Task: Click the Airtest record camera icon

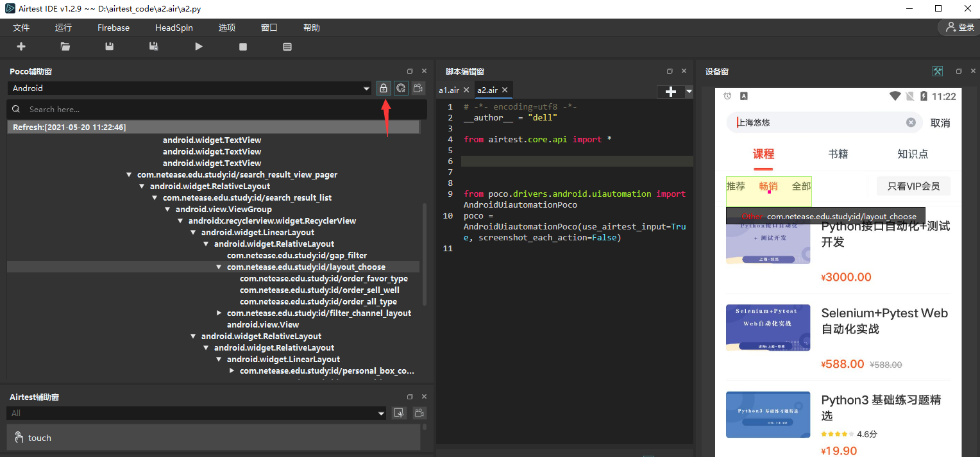Action: tap(419, 413)
